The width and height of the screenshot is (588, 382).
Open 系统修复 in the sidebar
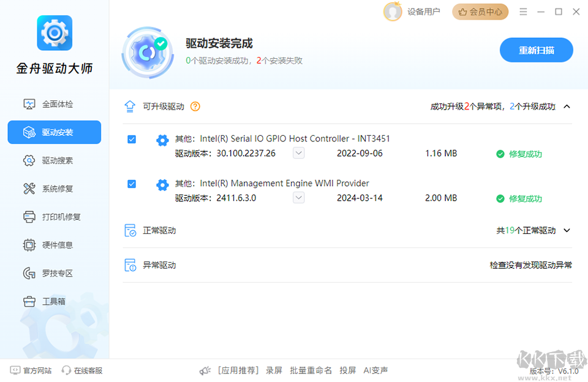pos(55,189)
